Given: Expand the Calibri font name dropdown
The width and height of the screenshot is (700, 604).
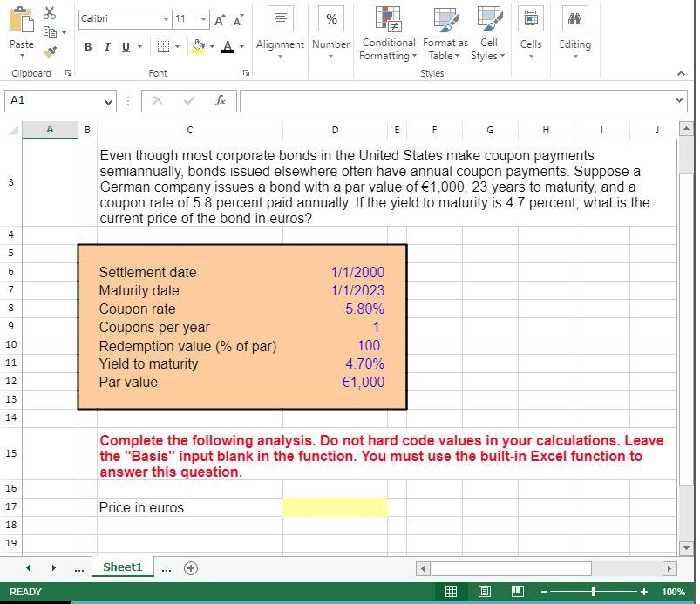Looking at the screenshot, I should pyautogui.click(x=166, y=19).
